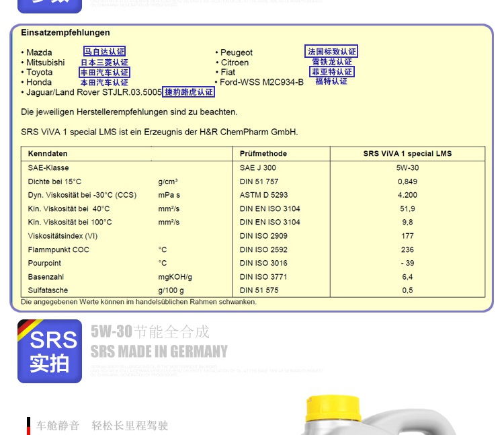Image resolution: width=504 pixels, height=435 pixels.
Task: Click the 0,5 sulfate ash value
Action: click(x=407, y=290)
